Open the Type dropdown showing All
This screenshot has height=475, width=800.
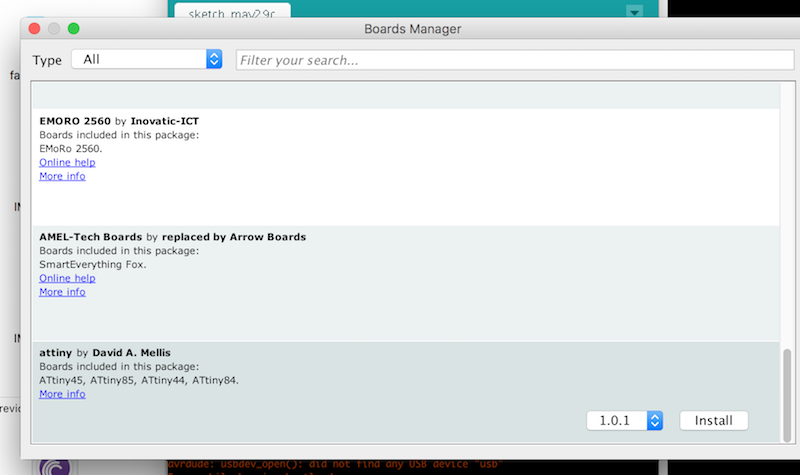pyautogui.click(x=146, y=59)
